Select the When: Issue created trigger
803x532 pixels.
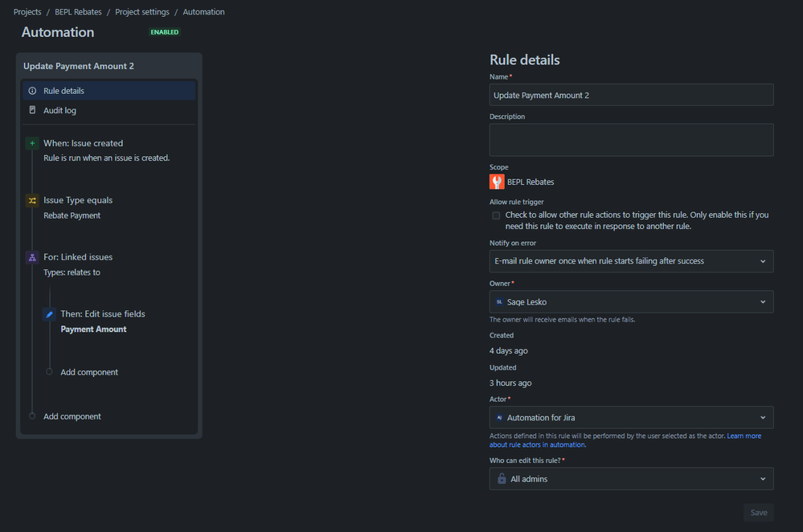83,143
